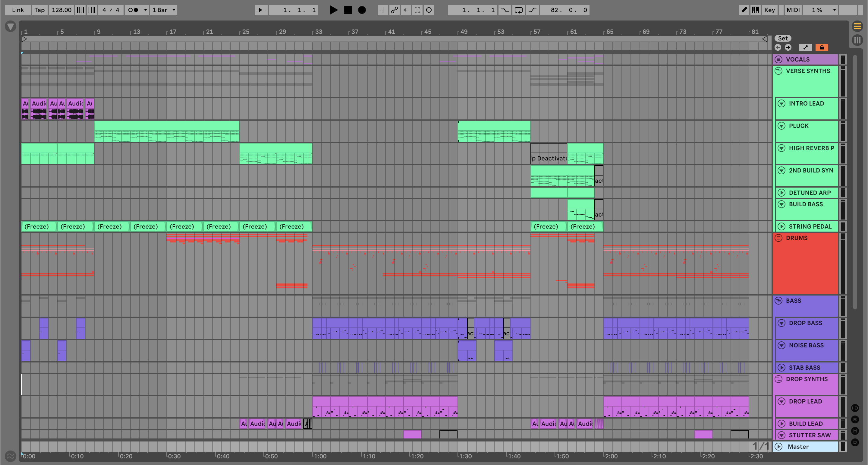The width and height of the screenshot is (868, 465).
Task: Click the 128.00 tempo field
Action: pos(61,10)
